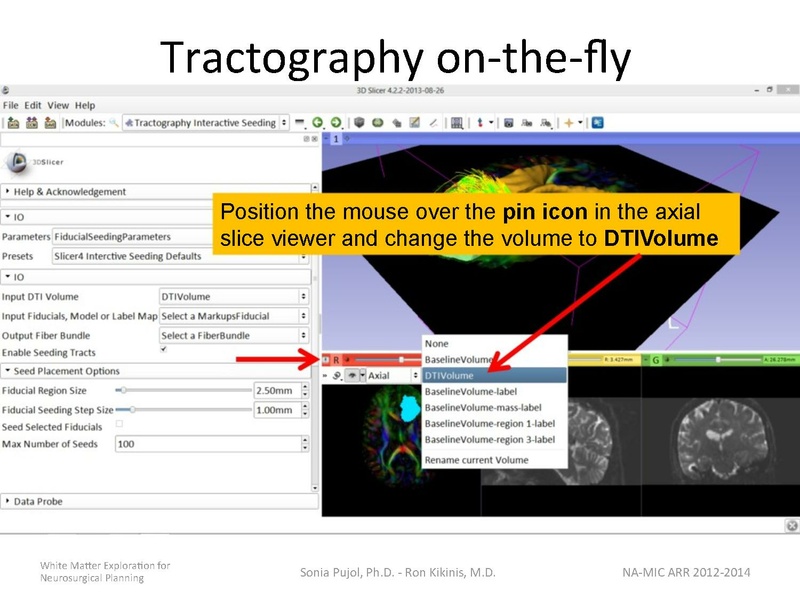
Task: Click the pin icon in the red slice viewer
Action: tap(326, 360)
